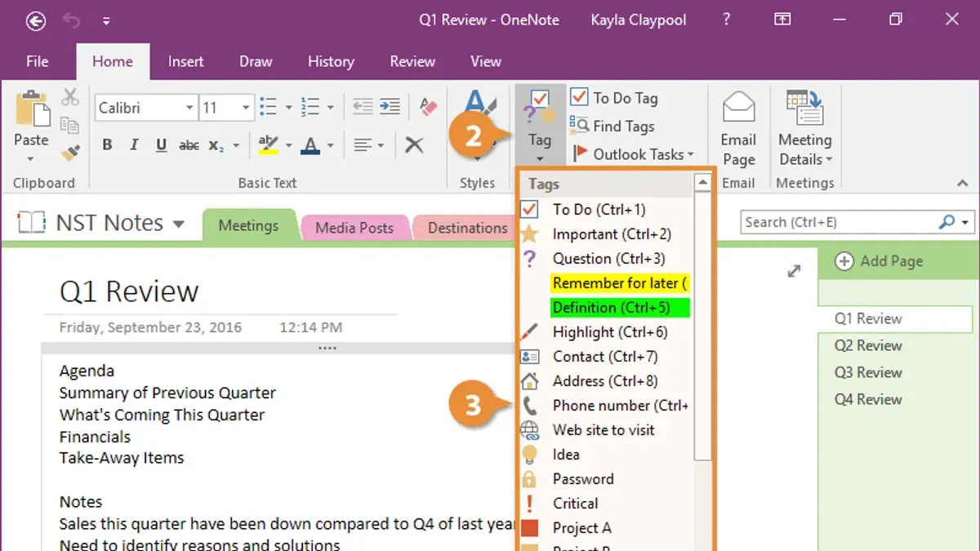Apply Underline formatting
This screenshot has height=551, width=980.
[162, 145]
